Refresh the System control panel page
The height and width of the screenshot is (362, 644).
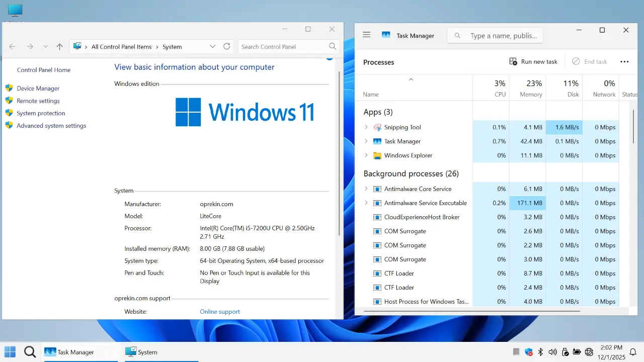click(227, 46)
